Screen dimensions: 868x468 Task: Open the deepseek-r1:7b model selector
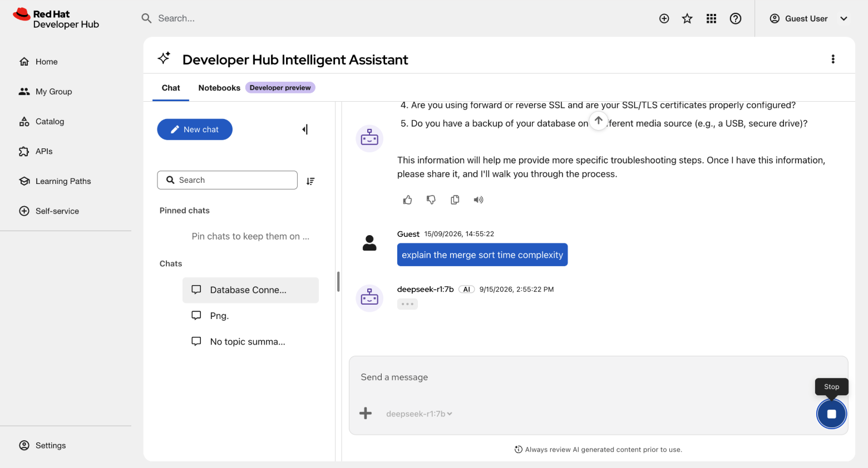coord(419,414)
